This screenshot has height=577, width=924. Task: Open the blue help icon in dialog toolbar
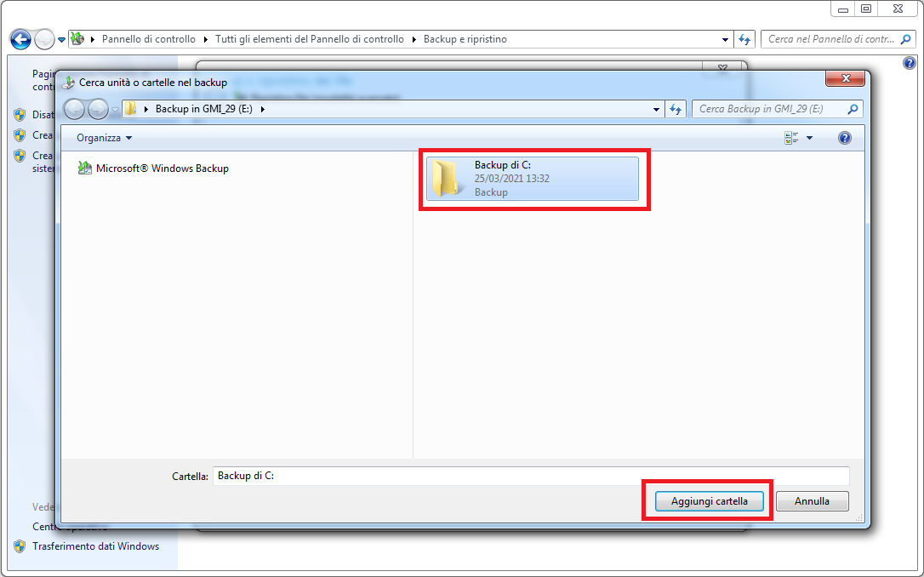point(844,138)
